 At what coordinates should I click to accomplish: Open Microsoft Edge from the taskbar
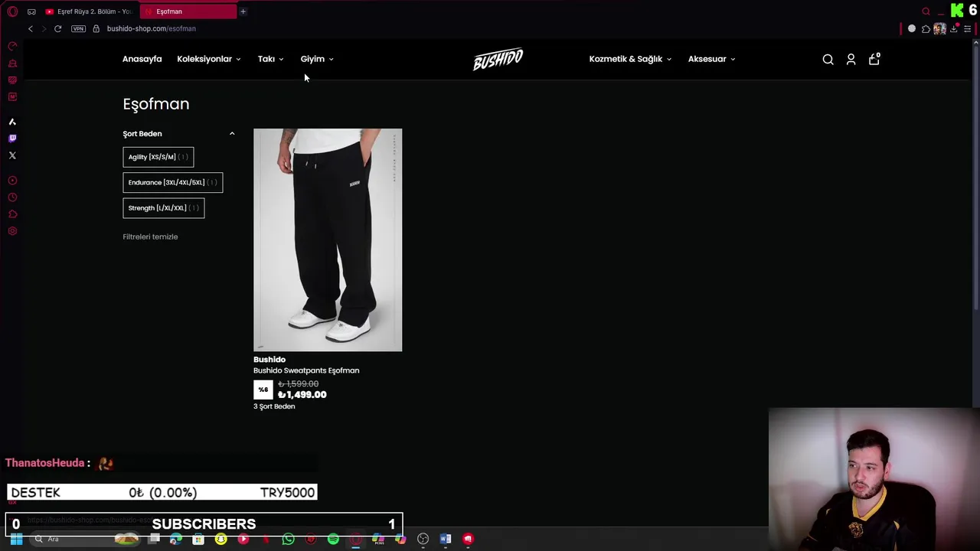pos(175,539)
